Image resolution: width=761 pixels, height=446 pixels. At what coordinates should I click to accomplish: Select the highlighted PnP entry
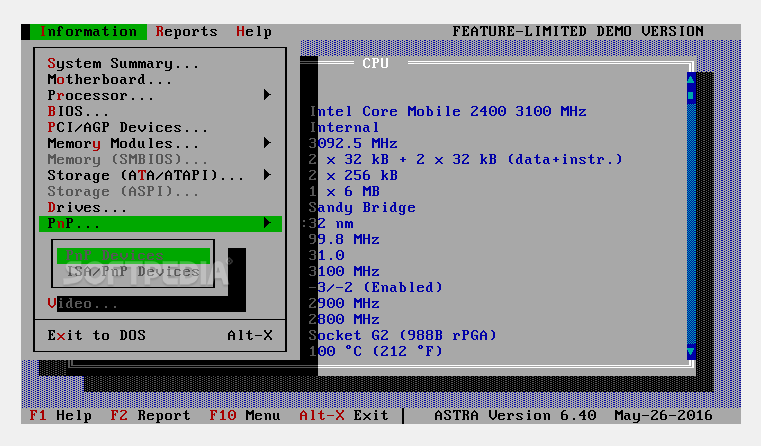tap(160, 224)
